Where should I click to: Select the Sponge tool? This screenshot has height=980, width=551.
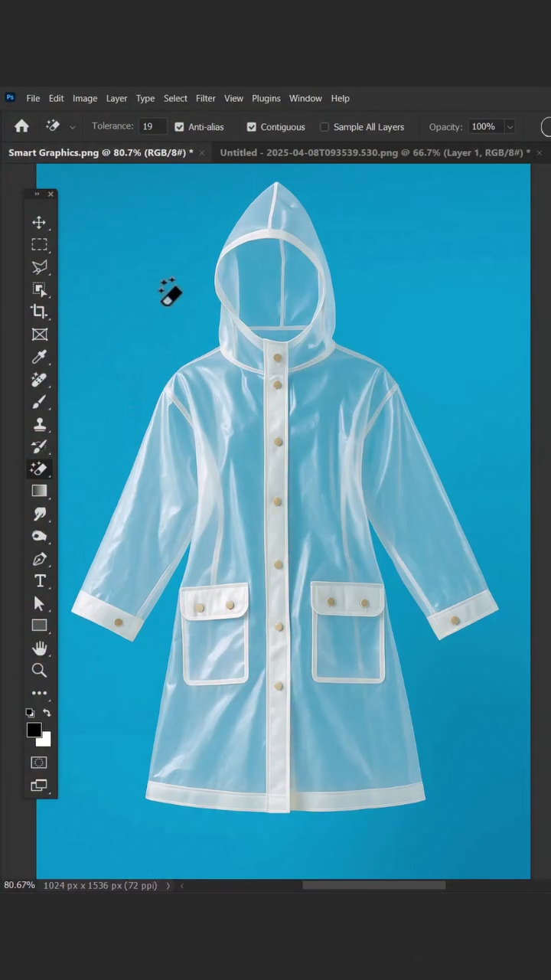[39, 536]
